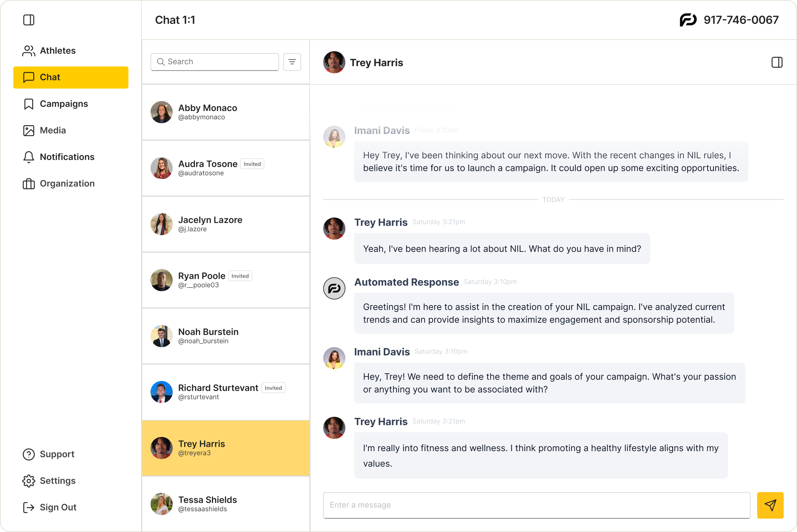
Task: Open Richard Sturtevant conversation
Action: click(226, 392)
